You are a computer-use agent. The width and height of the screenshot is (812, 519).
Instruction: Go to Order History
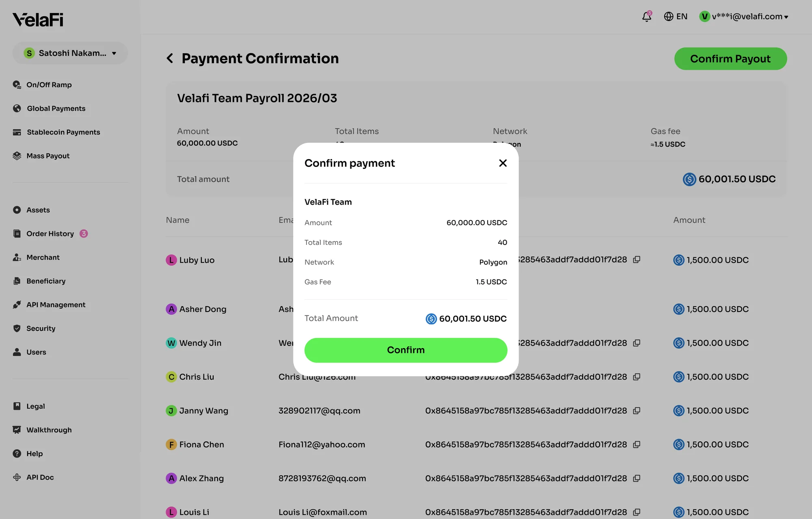(50, 234)
